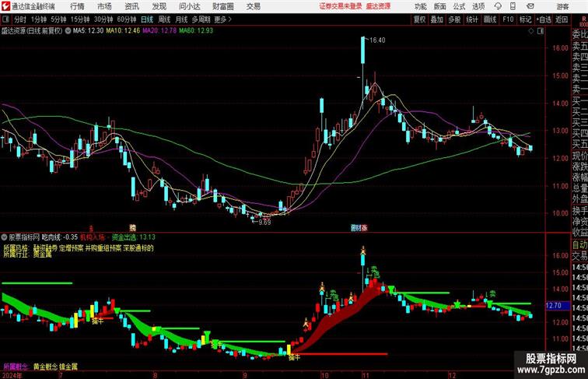Click the 返回 back button

click(x=562, y=19)
